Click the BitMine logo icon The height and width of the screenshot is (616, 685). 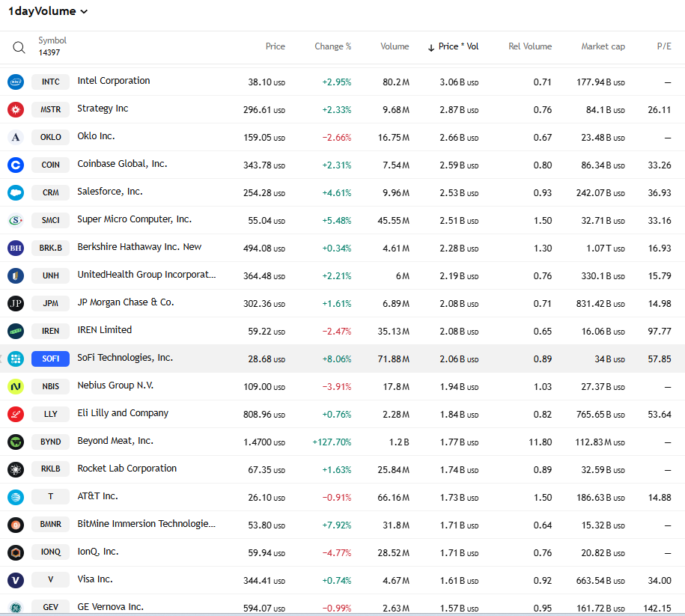click(x=16, y=525)
